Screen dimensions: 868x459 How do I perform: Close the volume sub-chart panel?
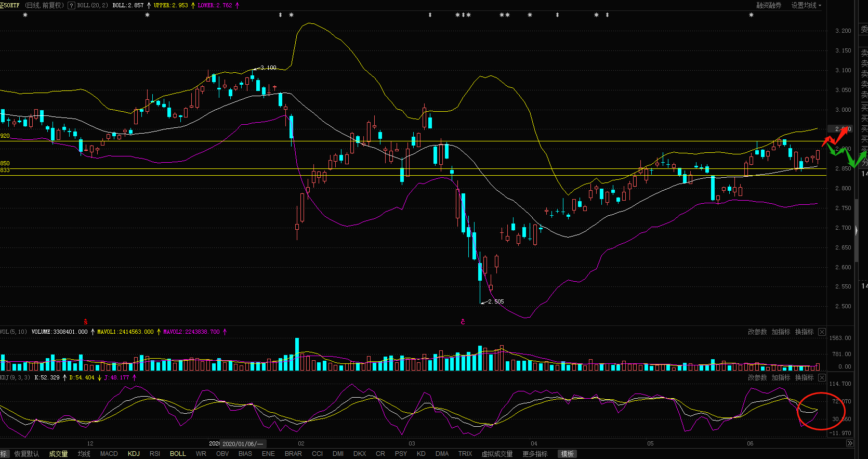click(822, 332)
